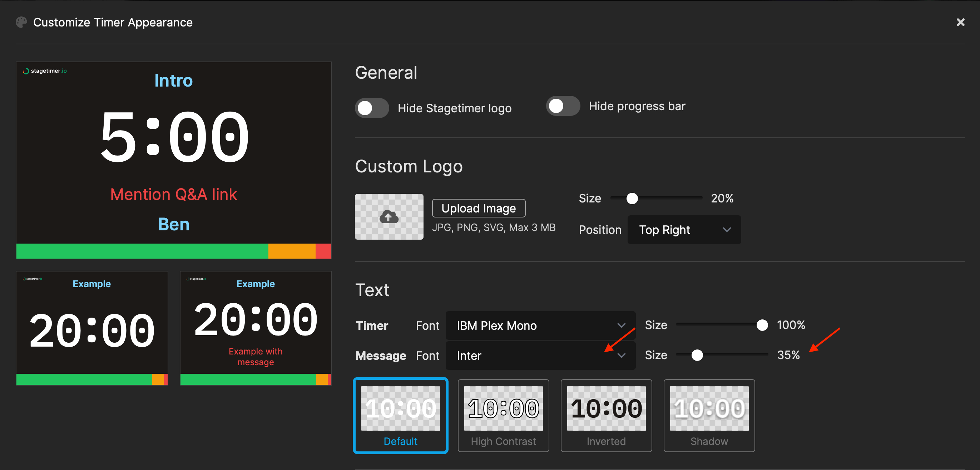This screenshot has height=470, width=980.
Task: Close the Customize Timer Appearance dialog
Action: click(960, 23)
